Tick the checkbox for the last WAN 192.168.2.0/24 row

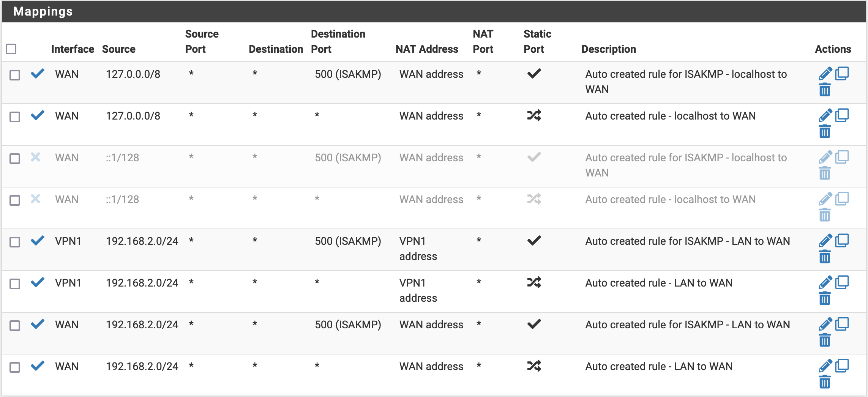click(x=15, y=367)
